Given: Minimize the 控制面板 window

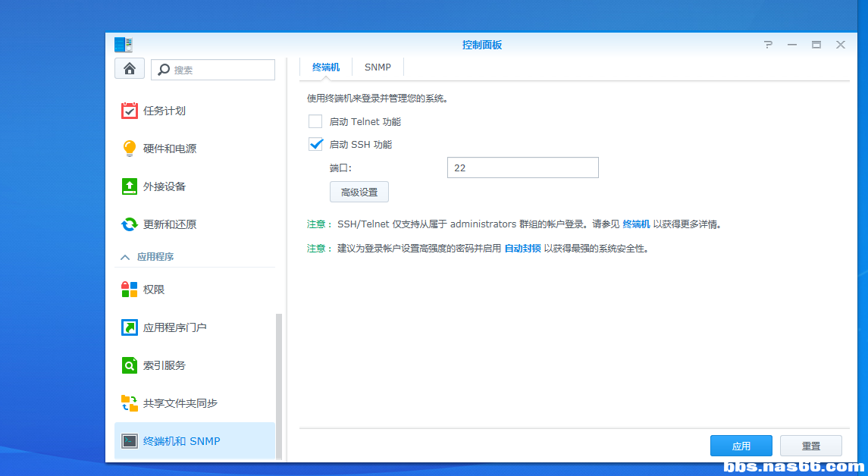Looking at the screenshot, I should (792, 45).
